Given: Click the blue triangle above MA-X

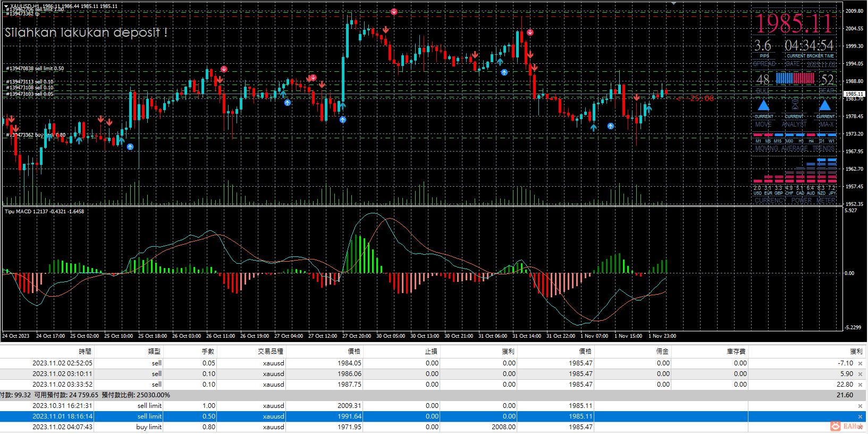Looking at the screenshot, I should point(825,105).
